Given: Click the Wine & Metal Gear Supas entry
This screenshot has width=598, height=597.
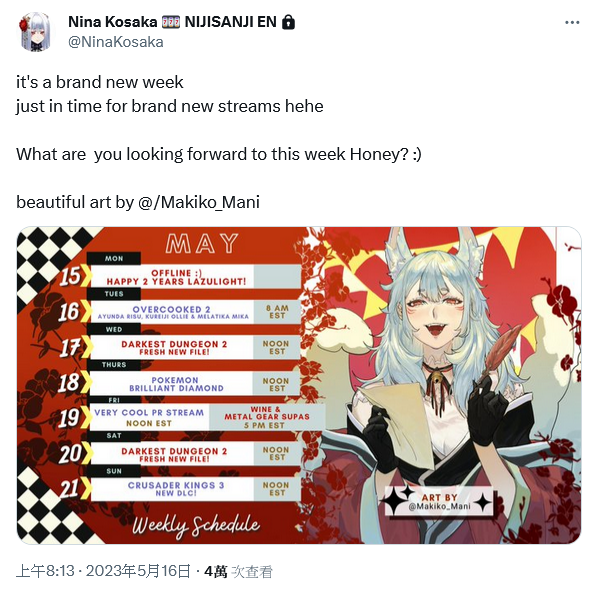Looking at the screenshot, I should 267,417.
